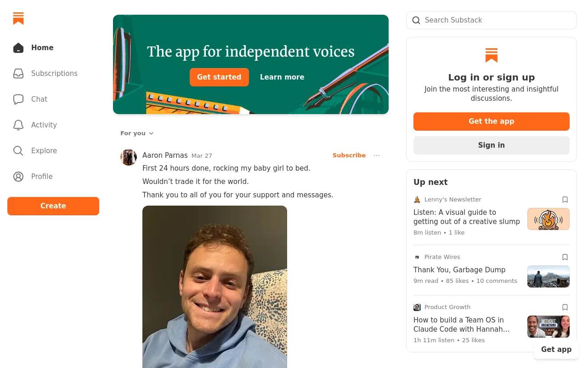Subscribe to Aaron Parnas
Viewport: 588px width, 368px height.
coord(349,155)
